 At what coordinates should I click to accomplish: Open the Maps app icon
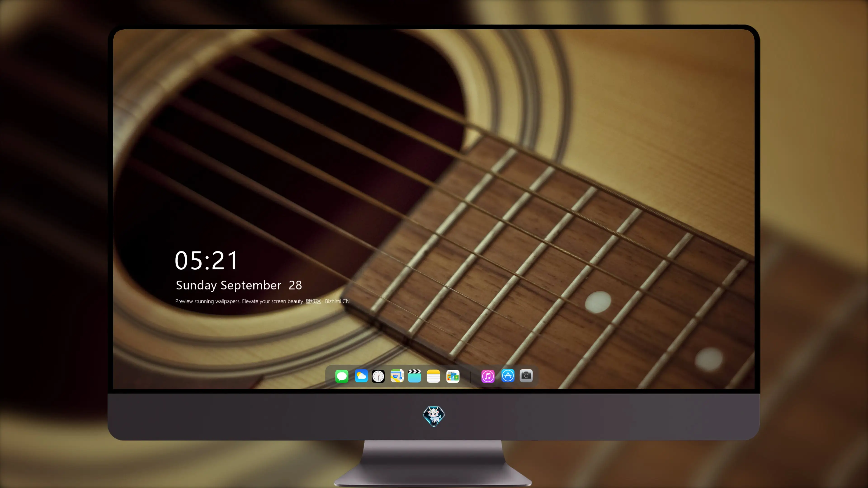397,376
